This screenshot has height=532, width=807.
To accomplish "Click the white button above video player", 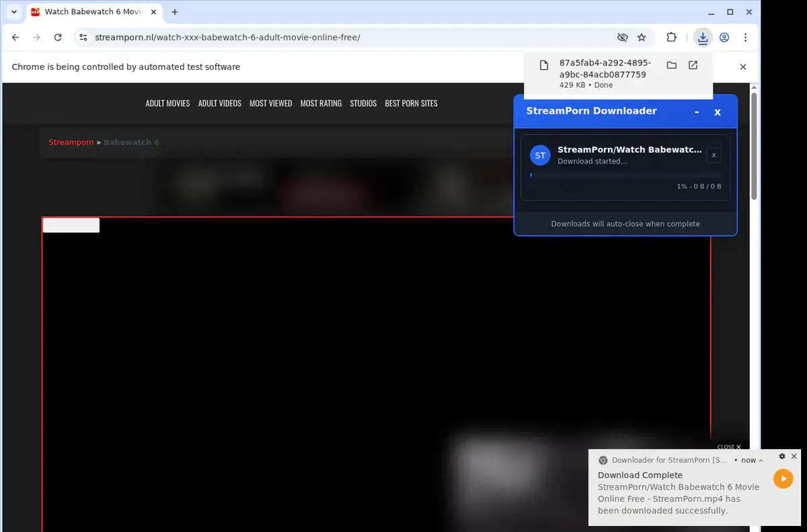I will tap(71, 225).
